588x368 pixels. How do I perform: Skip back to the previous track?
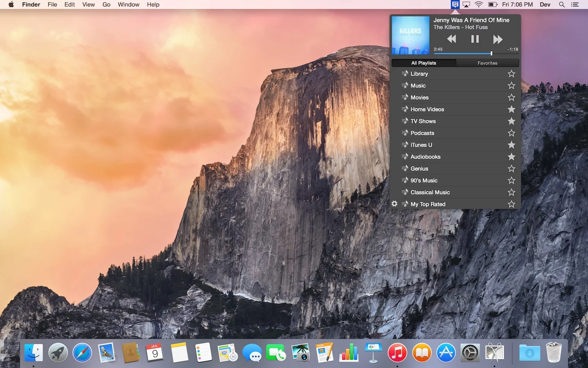click(x=451, y=39)
